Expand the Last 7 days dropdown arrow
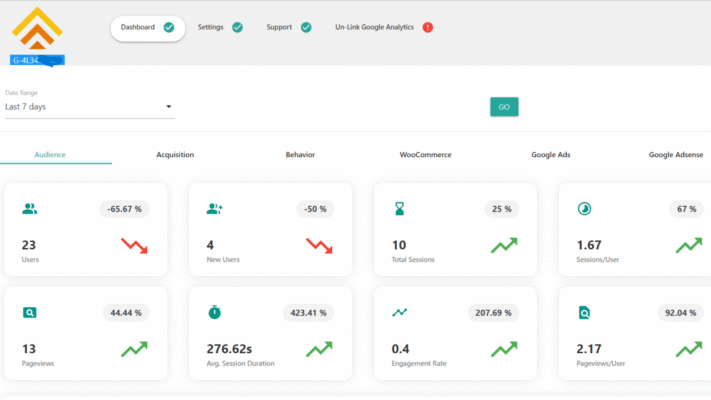 169,106
